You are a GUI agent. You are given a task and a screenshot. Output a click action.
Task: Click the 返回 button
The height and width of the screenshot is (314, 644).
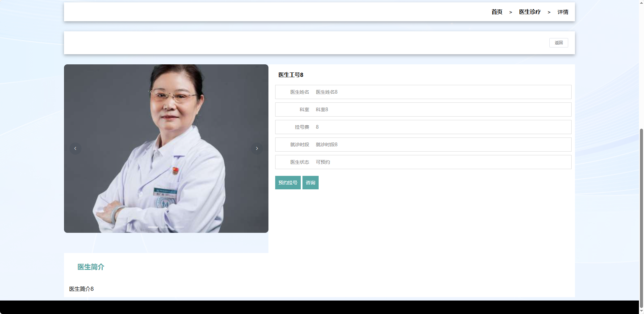pyautogui.click(x=559, y=43)
